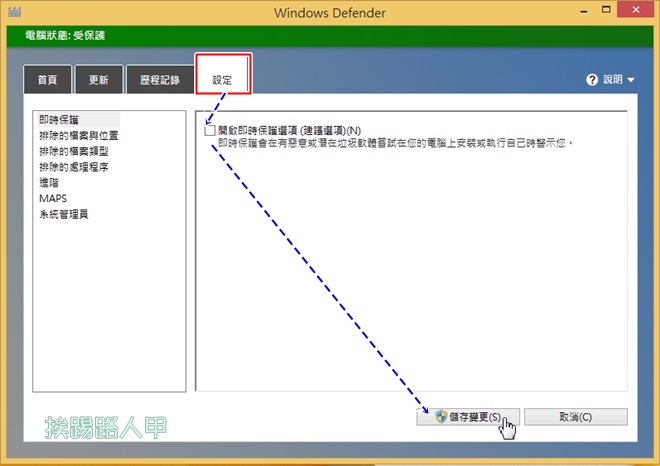The height and width of the screenshot is (466, 660).
Task: Select the 設定 tab
Action: click(221, 79)
